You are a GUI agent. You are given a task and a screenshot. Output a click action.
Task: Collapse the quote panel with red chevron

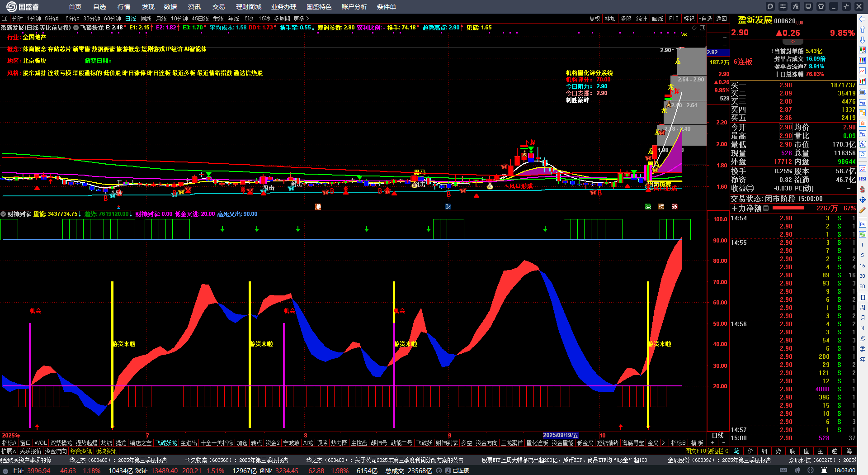793,42
